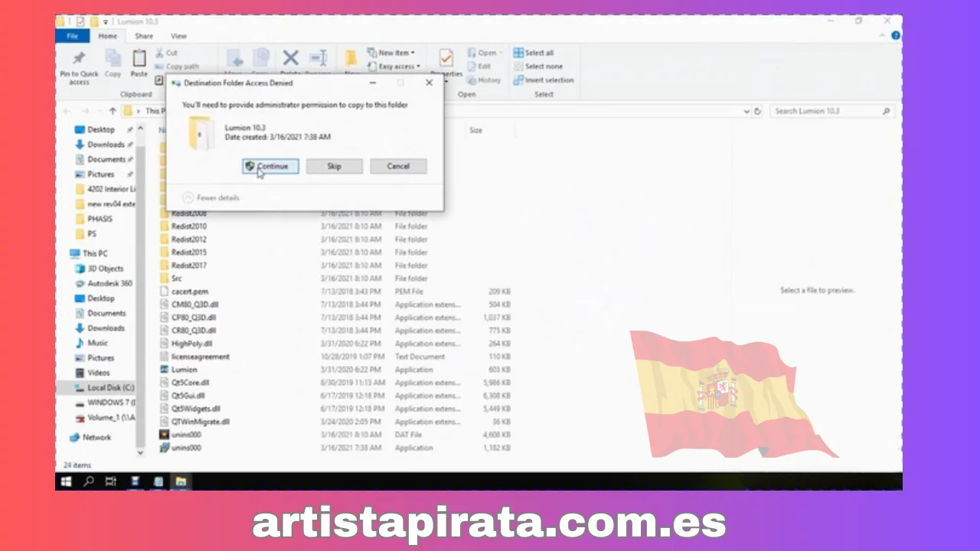Expand the address bar history dropdown
The height and width of the screenshot is (551, 980).
[747, 111]
